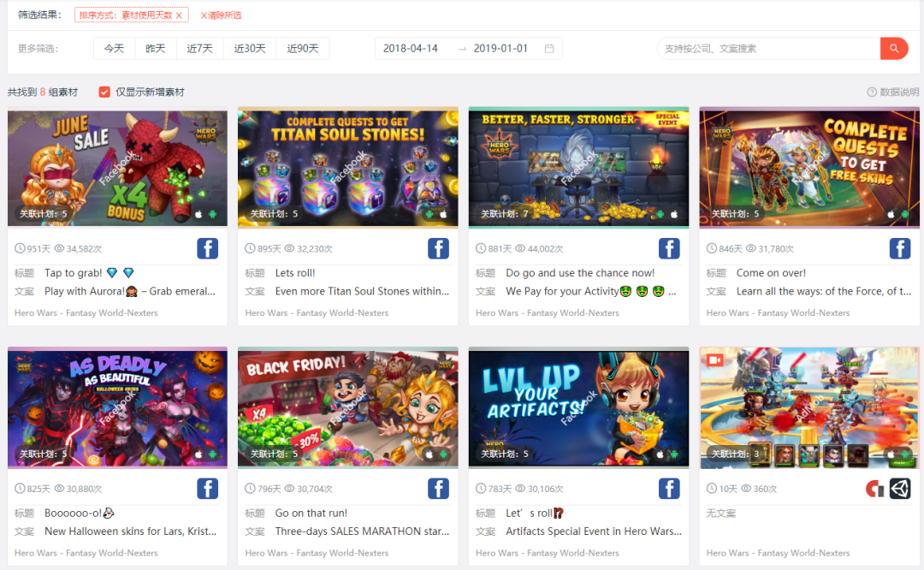This screenshot has width=924, height=570.
Task: Open the Titan Soul Stones ad thumbnail
Action: point(347,168)
